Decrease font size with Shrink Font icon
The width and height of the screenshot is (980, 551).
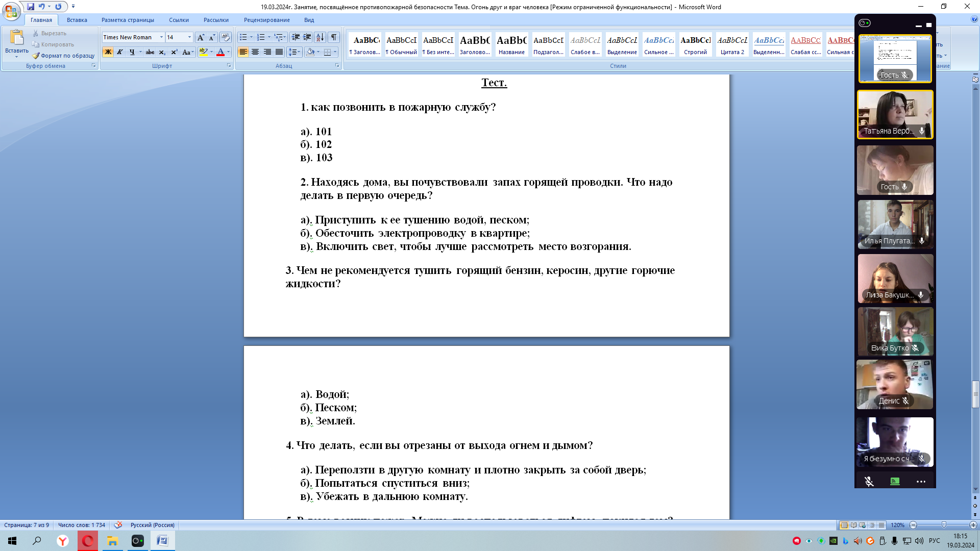click(212, 37)
